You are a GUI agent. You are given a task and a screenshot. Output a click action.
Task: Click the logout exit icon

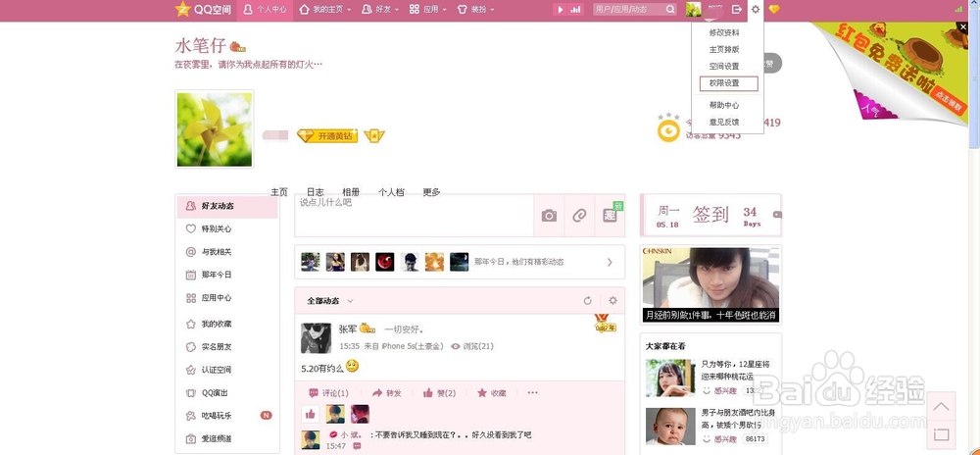pyautogui.click(x=737, y=10)
